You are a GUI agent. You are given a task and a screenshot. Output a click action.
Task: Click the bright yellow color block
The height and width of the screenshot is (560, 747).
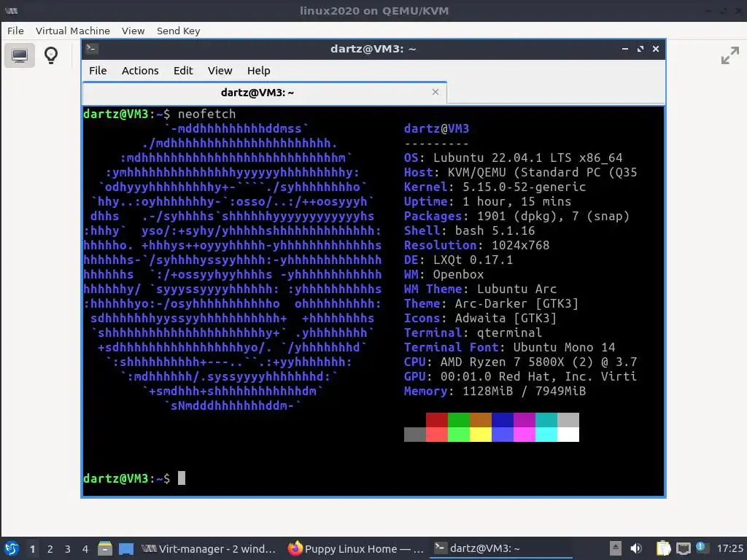(480, 435)
